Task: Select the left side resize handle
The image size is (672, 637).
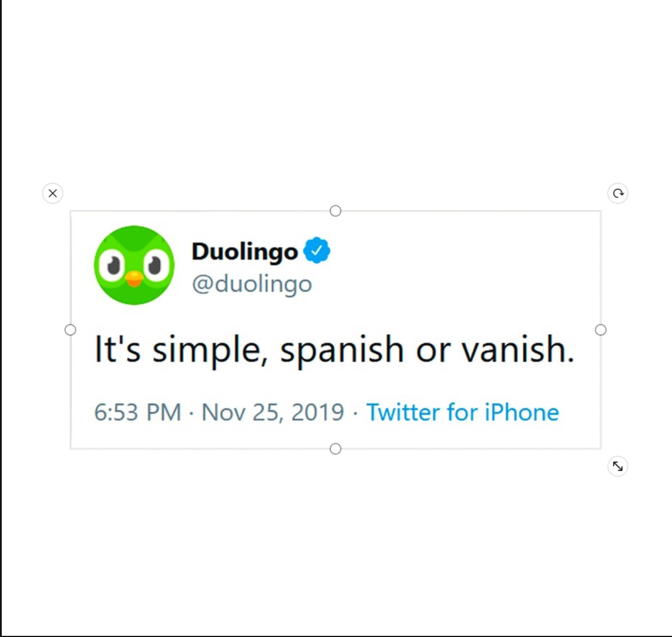Action: click(x=70, y=330)
